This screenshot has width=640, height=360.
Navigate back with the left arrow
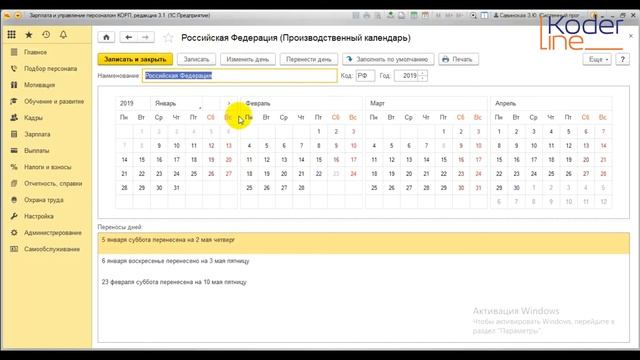click(x=129, y=38)
